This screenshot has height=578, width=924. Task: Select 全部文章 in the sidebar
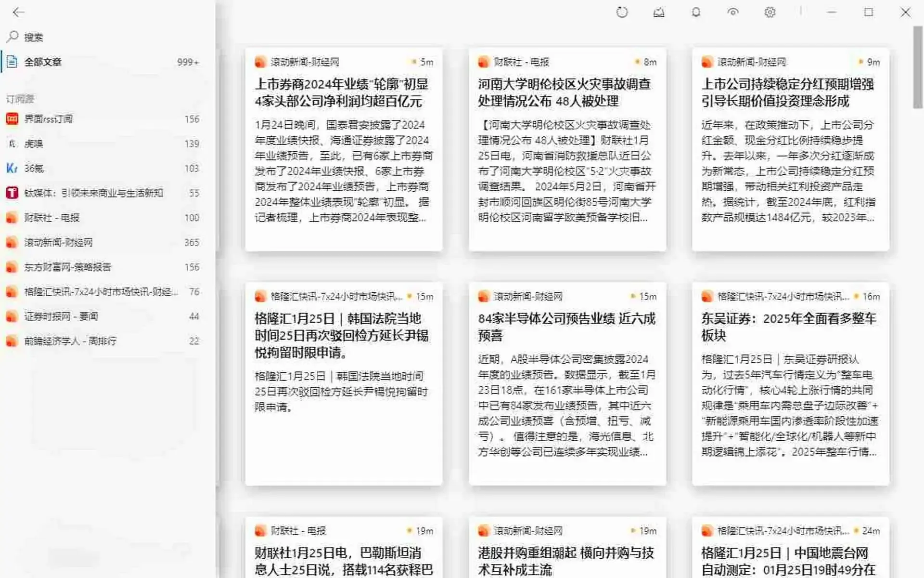pyautogui.click(x=43, y=62)
